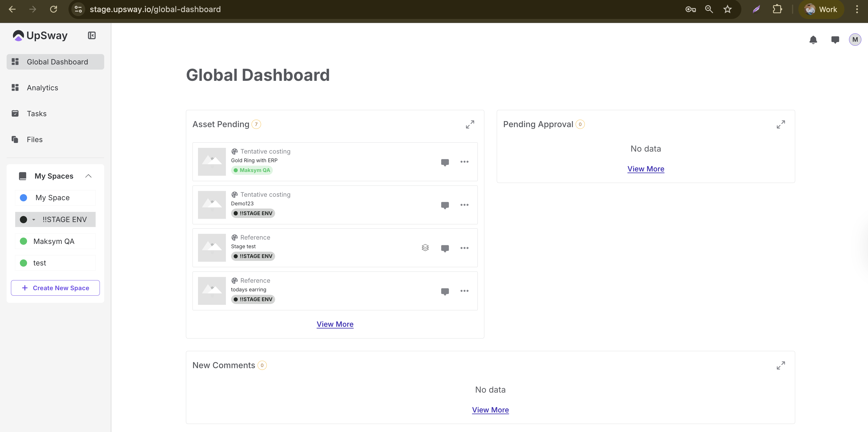Viewport: 868px width, 432px height.
Task: Click View More under Asset Pending
Action: pos(335,324)
